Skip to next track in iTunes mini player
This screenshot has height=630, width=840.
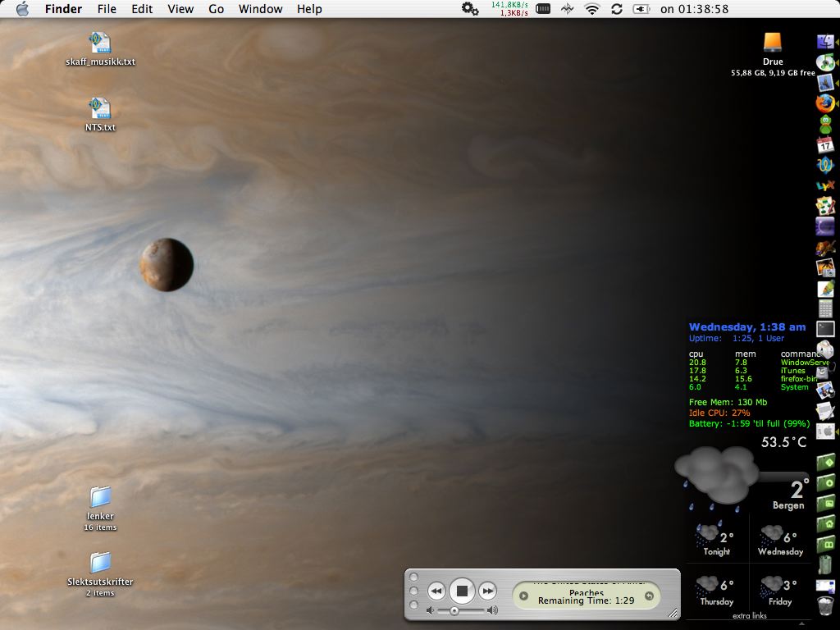(x=487, y=591)
